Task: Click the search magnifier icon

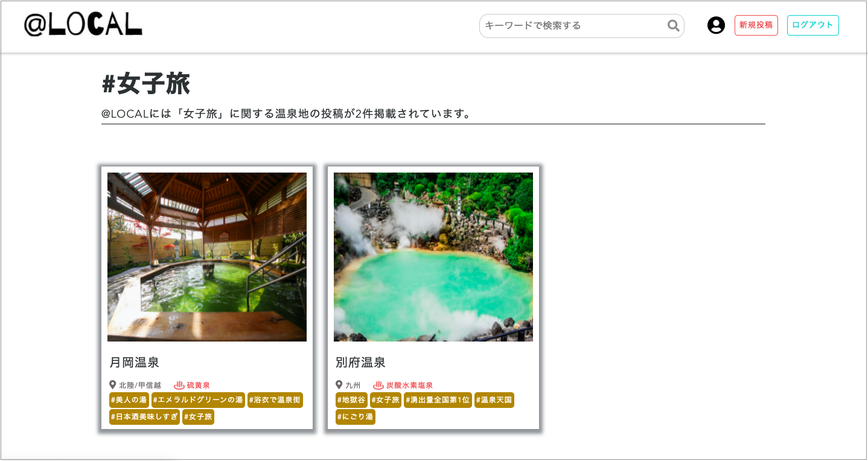Action: click(x=672, y=25)
